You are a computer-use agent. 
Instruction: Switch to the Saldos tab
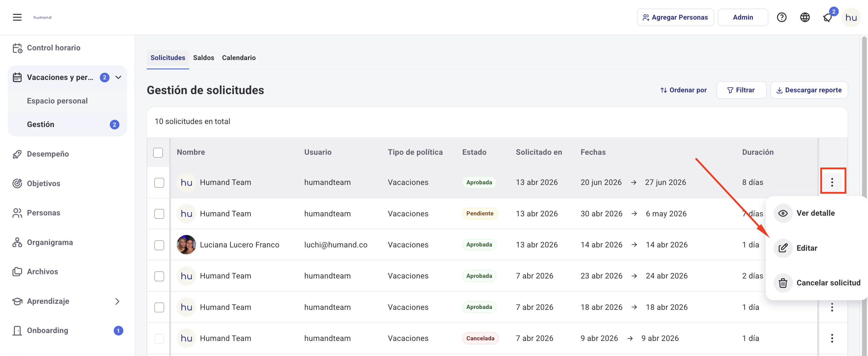tap(204, 58)
